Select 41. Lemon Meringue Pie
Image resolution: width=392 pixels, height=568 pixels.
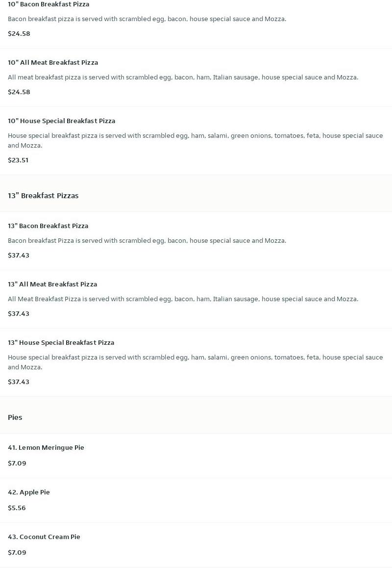(x=46, y=447)
